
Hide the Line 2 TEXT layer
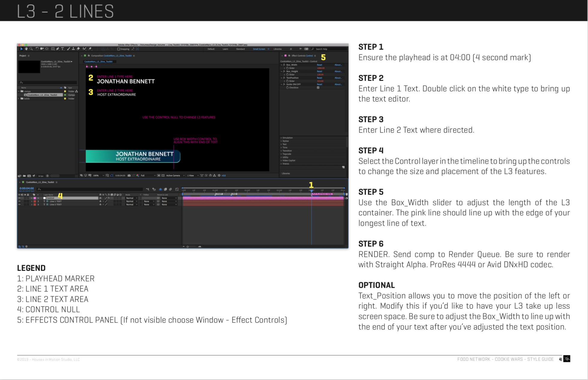(19, 204)
